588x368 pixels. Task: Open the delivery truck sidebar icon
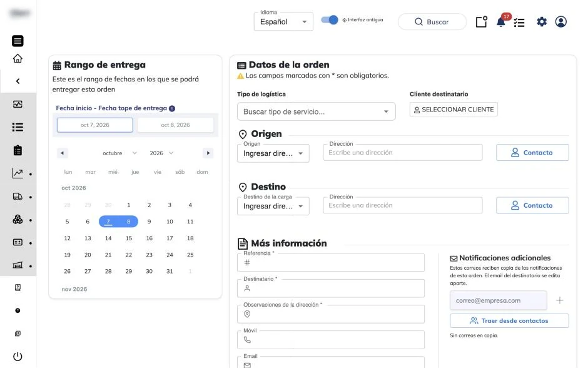click(18, 197)
